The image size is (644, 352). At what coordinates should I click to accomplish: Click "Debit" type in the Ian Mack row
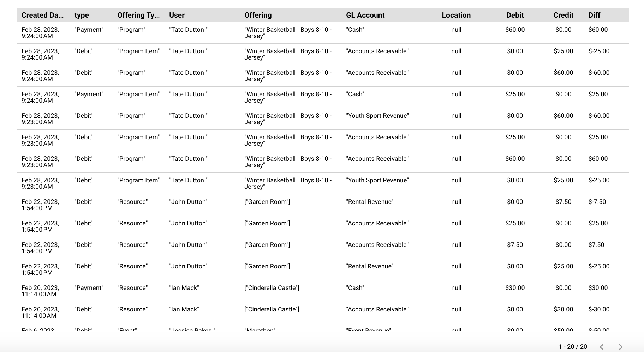(84, 309)
